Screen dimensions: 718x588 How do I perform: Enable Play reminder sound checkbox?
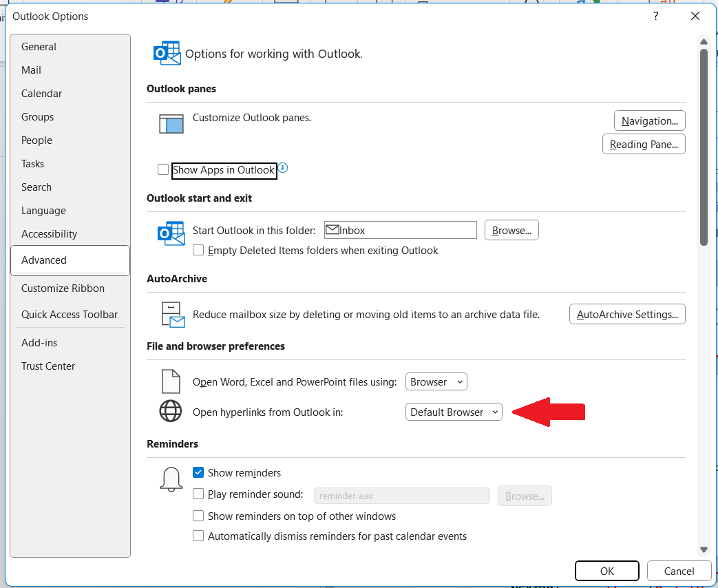point(198,494)
